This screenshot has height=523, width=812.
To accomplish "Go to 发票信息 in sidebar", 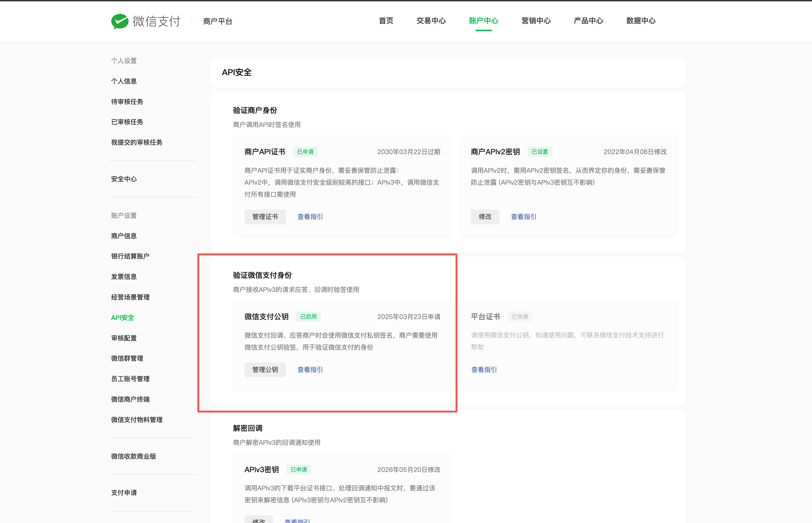I will click(x=124, y=277).
